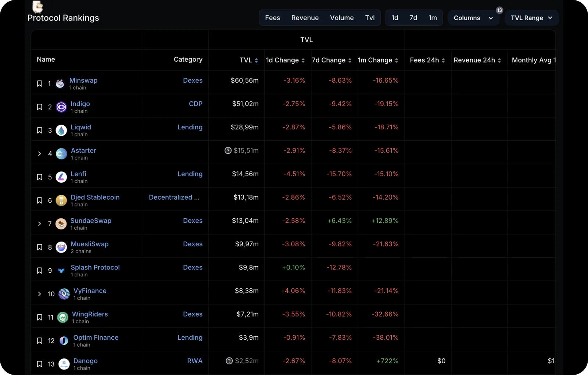Image resolution: width=588 pixels, height=375 pixels.
Task: Open the Danogo protocol link
Action: click(86, 361)
